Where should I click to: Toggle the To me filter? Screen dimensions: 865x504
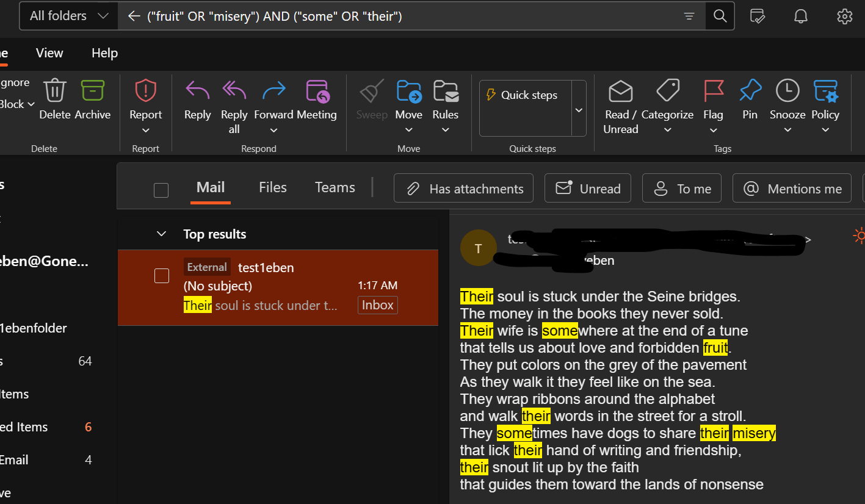point(682,189)
